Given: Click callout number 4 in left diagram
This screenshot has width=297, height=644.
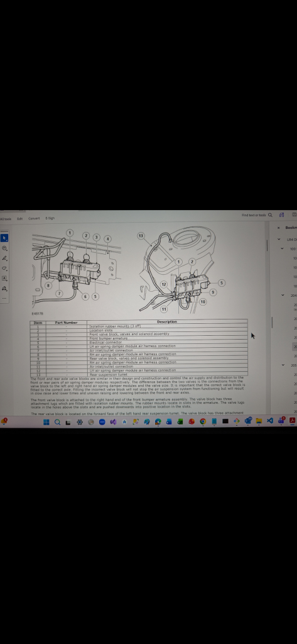Looking at the screenshot, I should point(107,238).
